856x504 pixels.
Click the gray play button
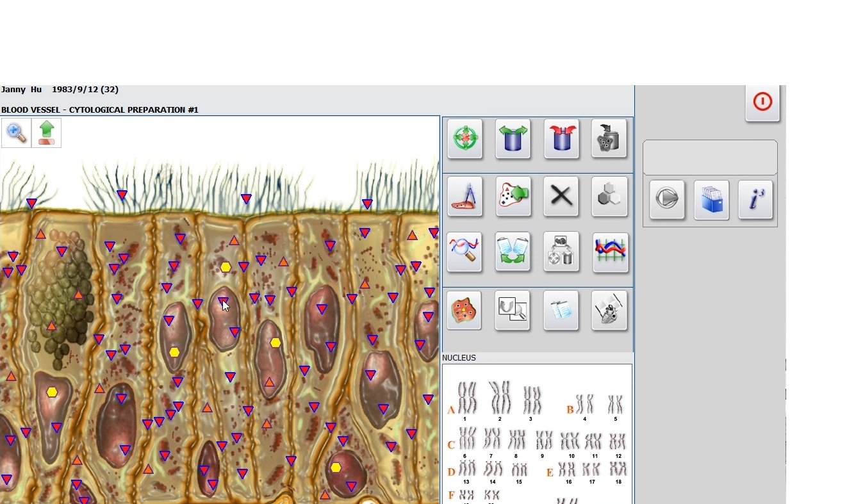pyautogui.click(x=667, y=199)
